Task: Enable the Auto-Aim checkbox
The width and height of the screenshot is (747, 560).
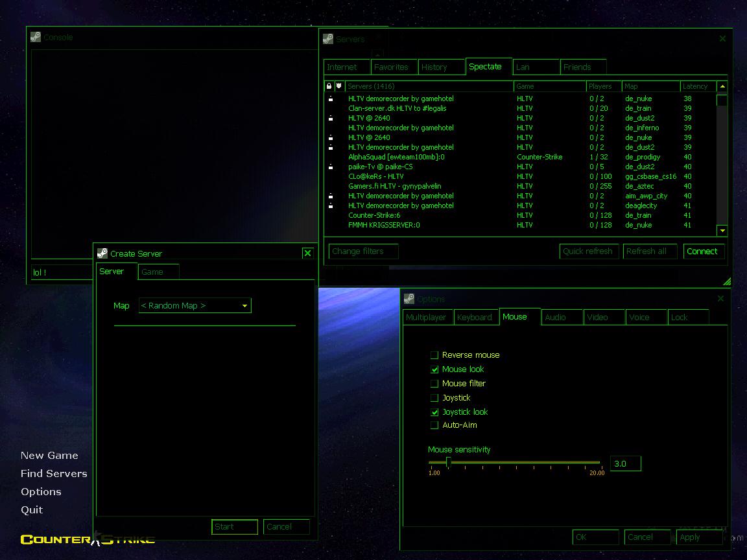Action: 434,425
